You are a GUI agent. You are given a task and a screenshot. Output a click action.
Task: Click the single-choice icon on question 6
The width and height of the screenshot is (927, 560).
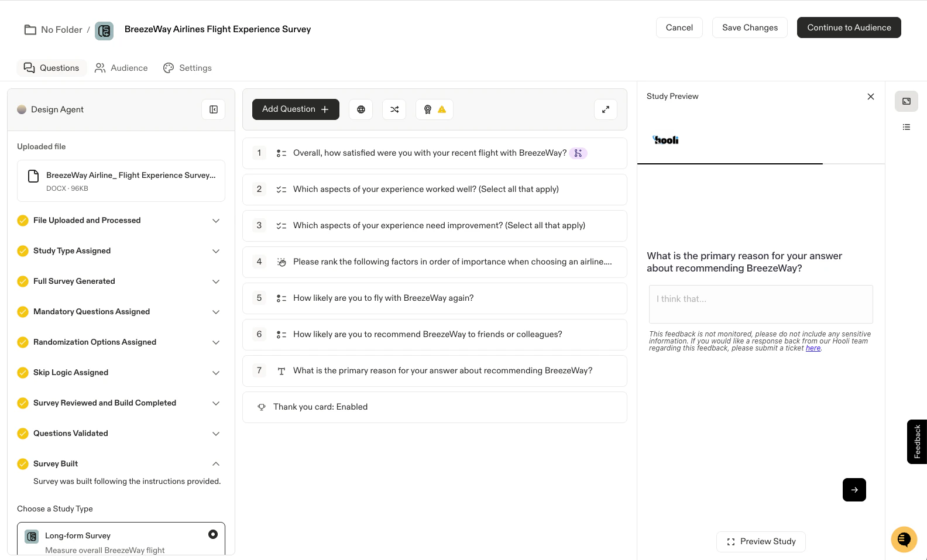pyautogui.click(x=281, y=335)
